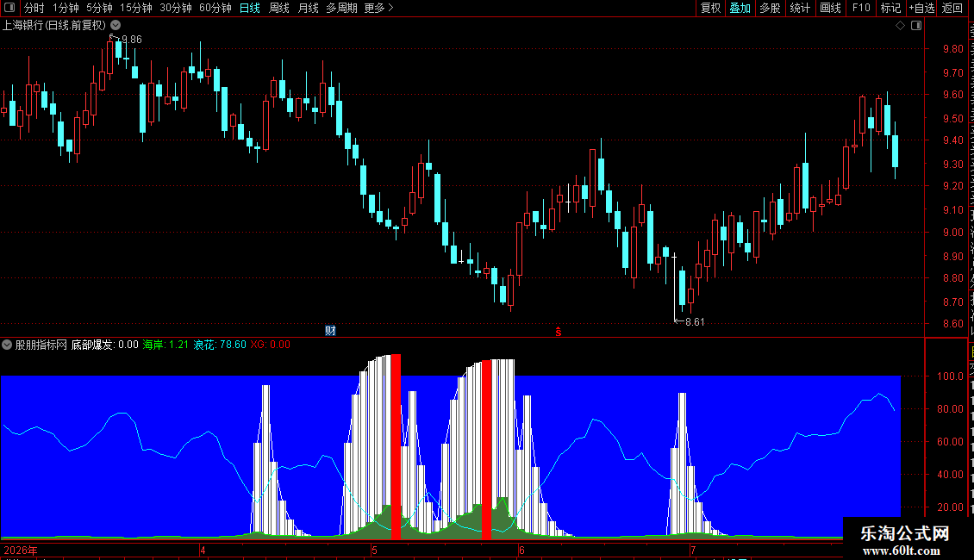Click the diamond marker icon
Viewport: 974px width, 560px height.
click(x=900, y=26)
